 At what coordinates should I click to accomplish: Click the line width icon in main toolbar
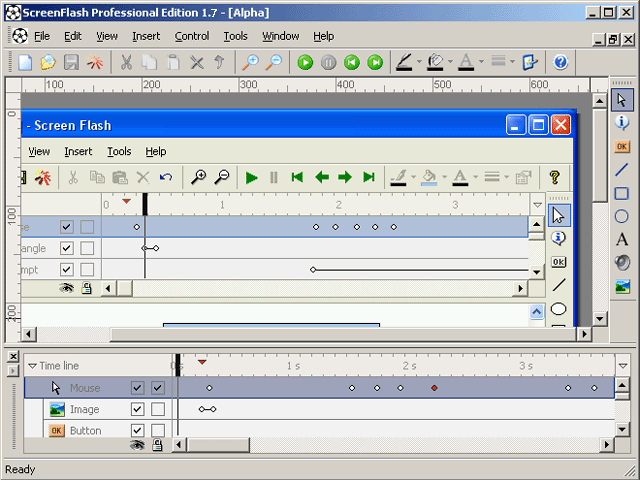point(498,62)
